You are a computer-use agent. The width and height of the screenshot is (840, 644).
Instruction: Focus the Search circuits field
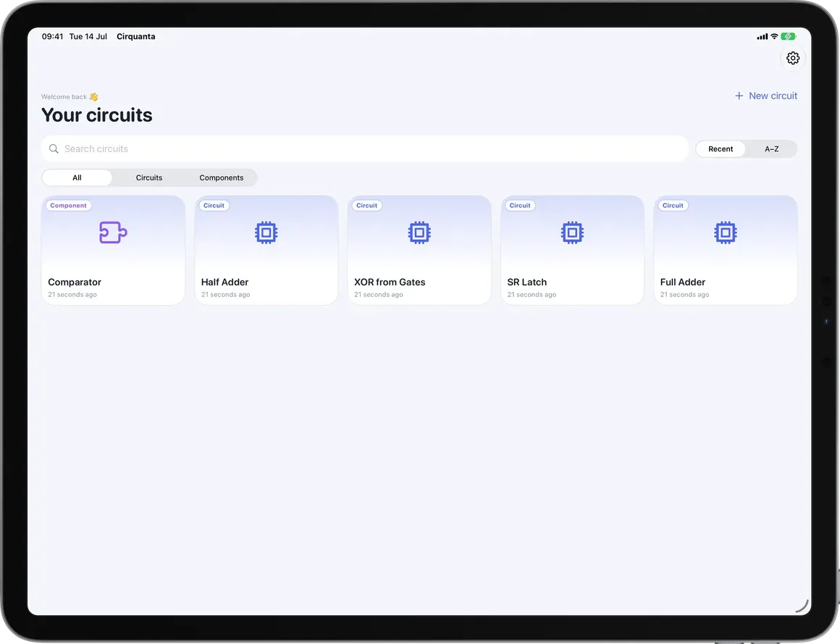365,149
